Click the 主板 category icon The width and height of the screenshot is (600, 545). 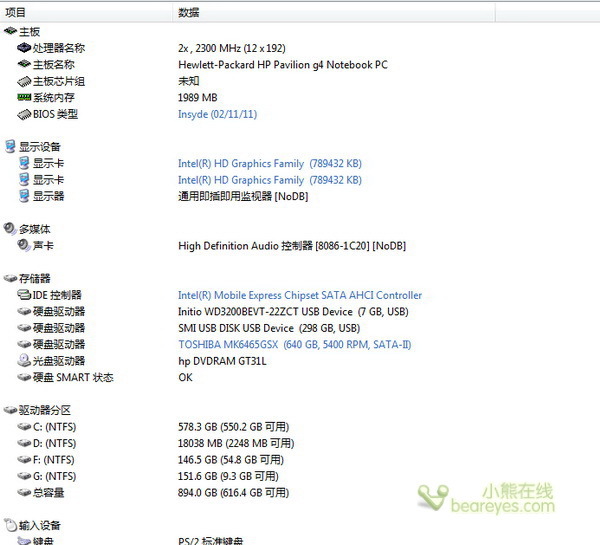coord(10,31)
